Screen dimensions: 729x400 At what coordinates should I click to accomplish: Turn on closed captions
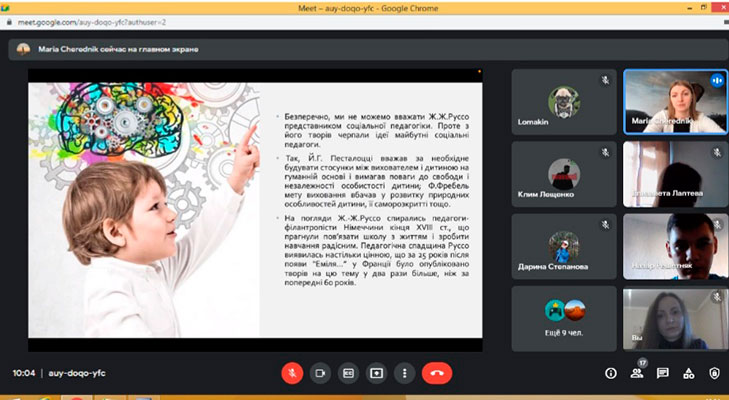click(x=348, y=373)
